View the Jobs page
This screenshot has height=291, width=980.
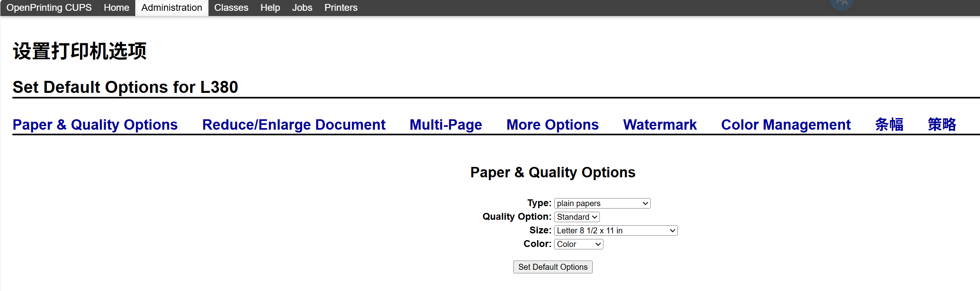coord(302,8)
